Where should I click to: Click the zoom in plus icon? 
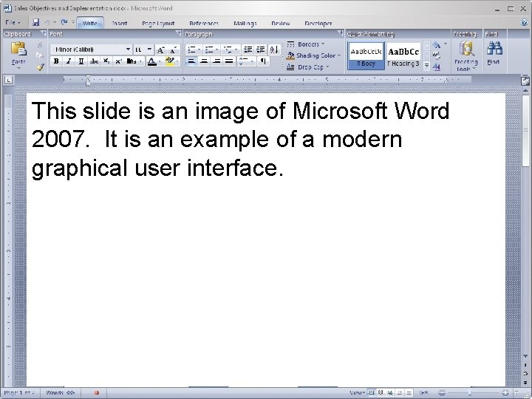point(505,392)
